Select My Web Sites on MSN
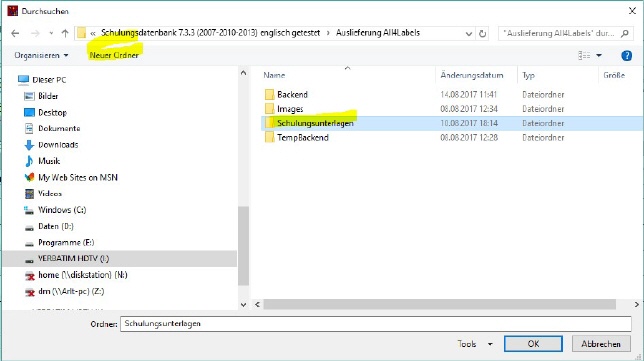The height and width of the screenshot is (361, 644). [78, 177]
